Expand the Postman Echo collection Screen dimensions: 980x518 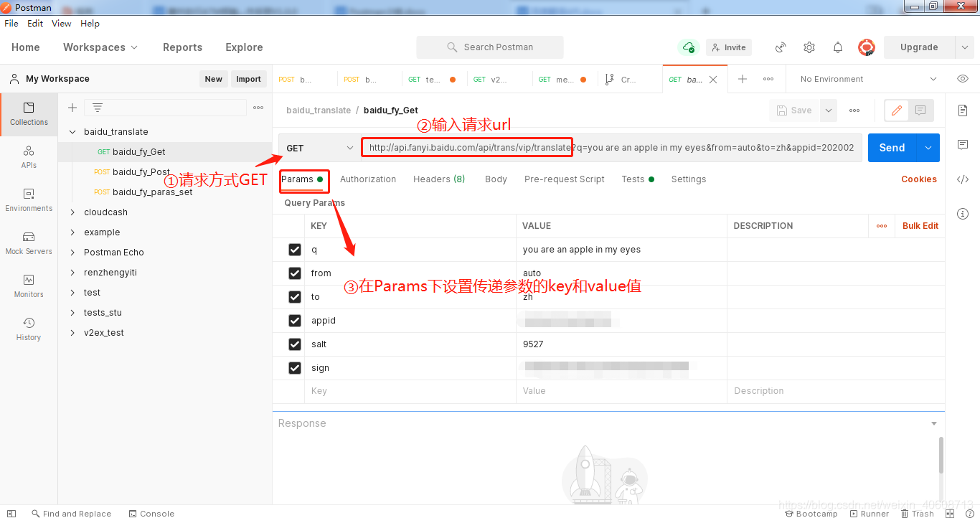click(72, 253)
